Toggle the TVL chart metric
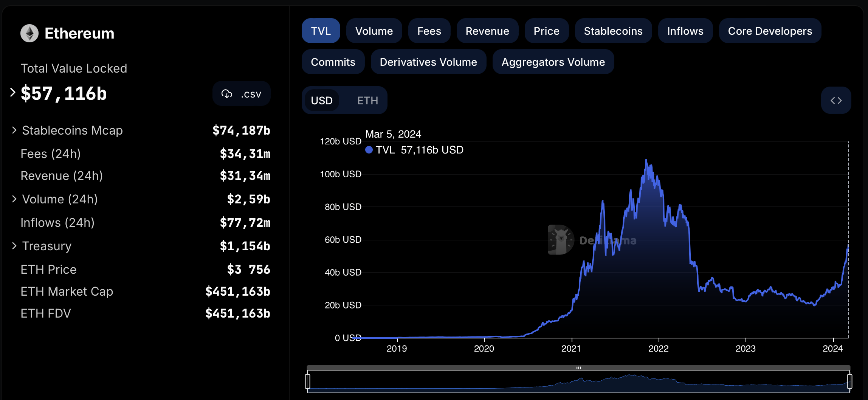 click(321, 31)
